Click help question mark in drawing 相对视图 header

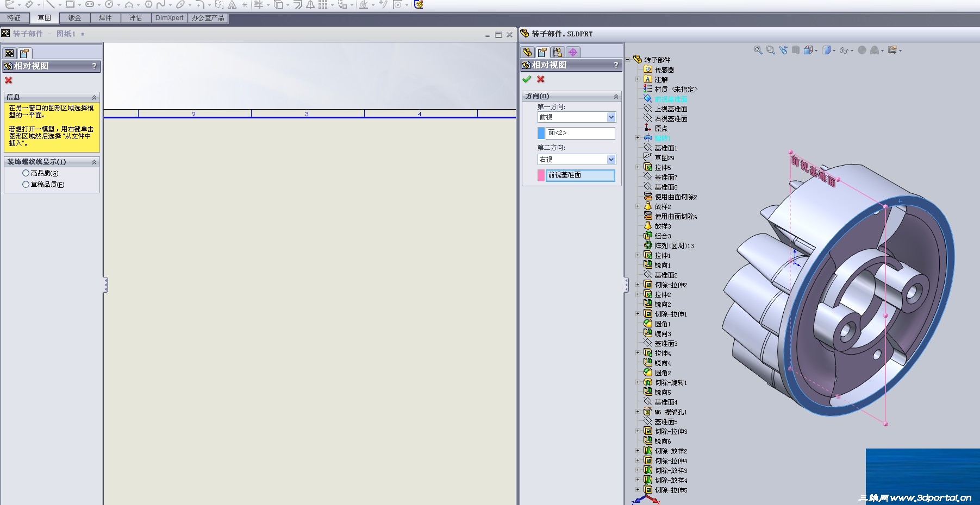tap(94, 66)
